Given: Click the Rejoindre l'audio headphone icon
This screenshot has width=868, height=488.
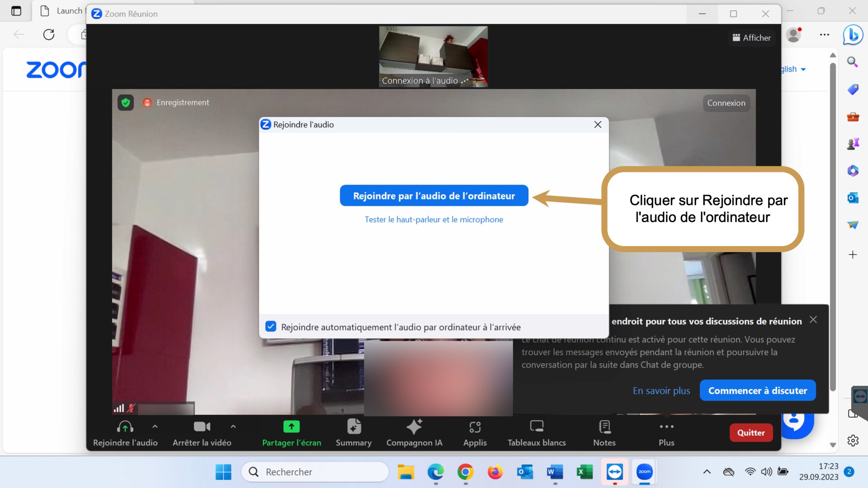Looking at the screenshot, I should (125, 427).
